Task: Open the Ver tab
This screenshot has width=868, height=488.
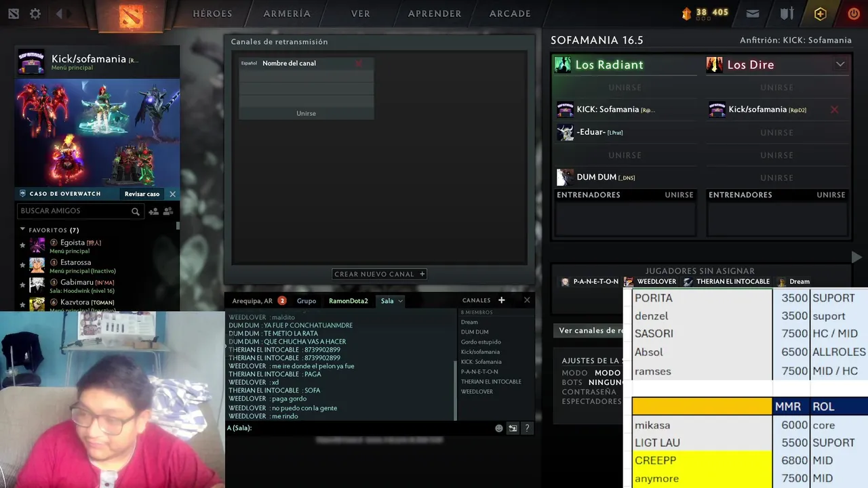Action: coord(360,14)
